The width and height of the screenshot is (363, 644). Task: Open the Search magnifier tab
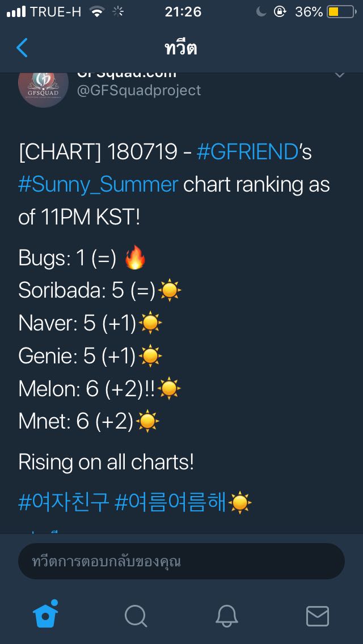coord(136,616)
